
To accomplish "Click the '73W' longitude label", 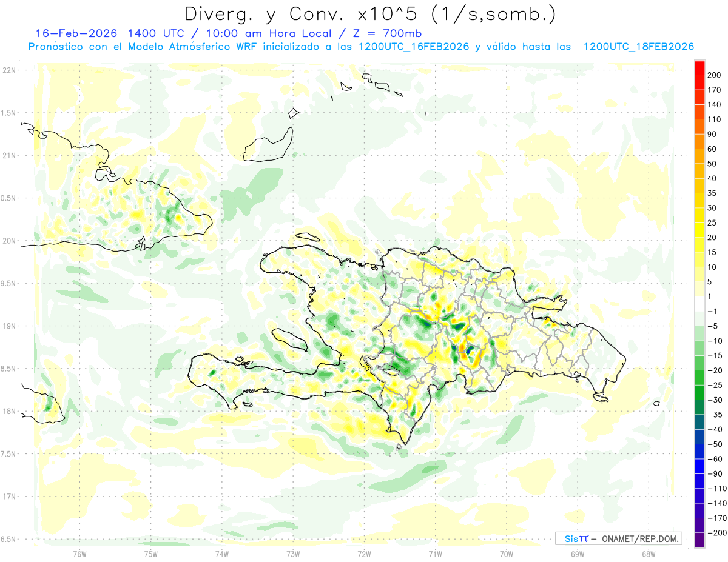I will [x=293, y=553].
